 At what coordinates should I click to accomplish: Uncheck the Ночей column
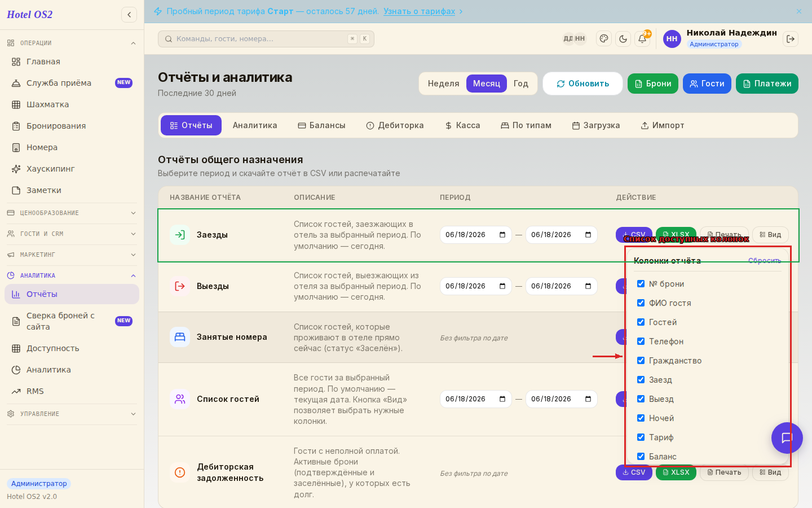pos(641,418)
